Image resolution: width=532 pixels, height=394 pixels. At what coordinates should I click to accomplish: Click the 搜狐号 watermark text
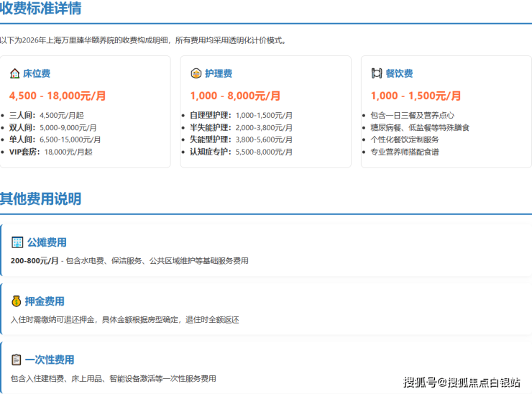(x=418, y=382)
